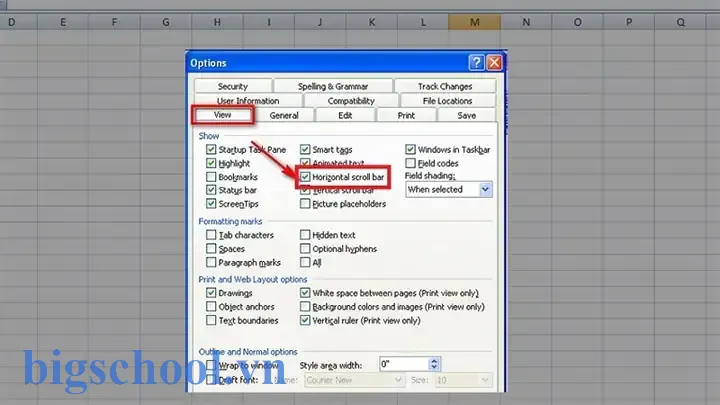Viewport: 720px width, 405px height.
Task: Select column Q header in spreadsheet
Action: point(681,22)
